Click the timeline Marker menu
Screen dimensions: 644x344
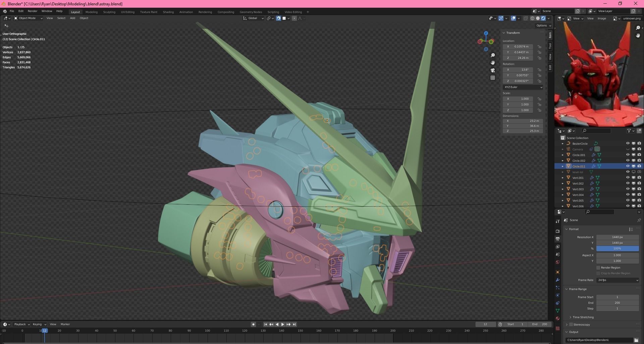[x=65, y=324]
